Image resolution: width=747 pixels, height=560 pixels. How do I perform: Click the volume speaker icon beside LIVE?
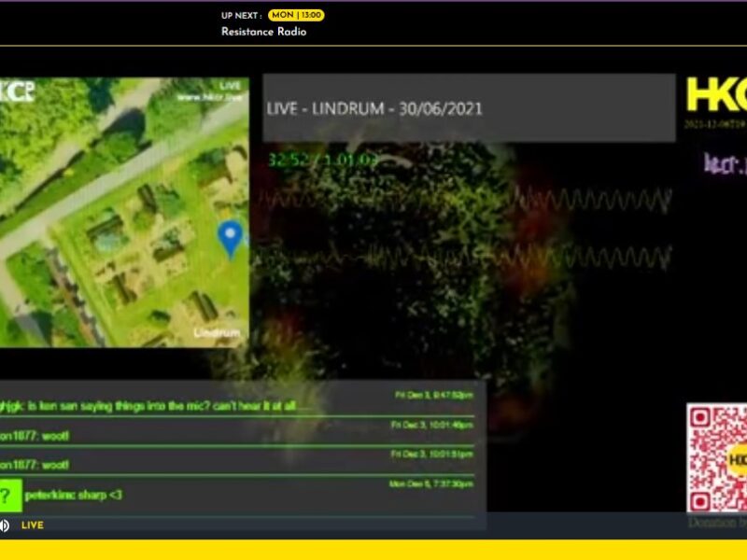(5, 525)
